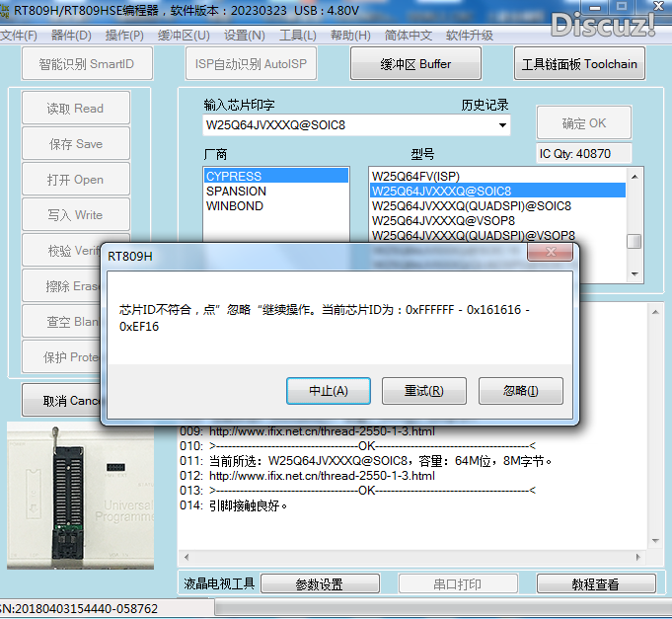Click log line 009 ifix.net.cn link

(x=322, y=430)
